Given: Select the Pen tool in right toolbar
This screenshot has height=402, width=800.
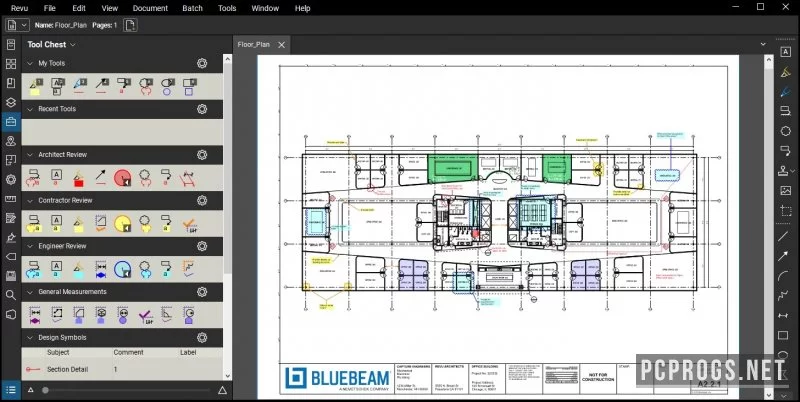Looking at the screenshot, I should pyautogui.click(x=785, y=92).
